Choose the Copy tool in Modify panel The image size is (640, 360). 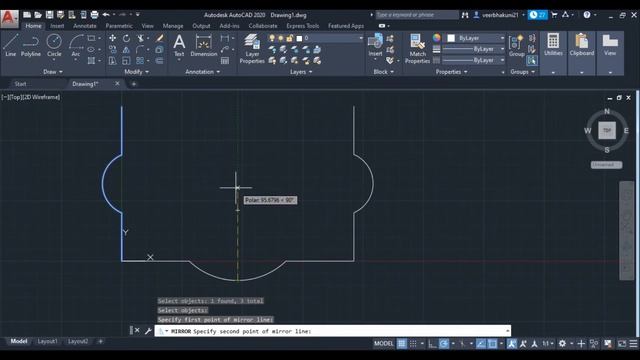[x=112, y=49]
